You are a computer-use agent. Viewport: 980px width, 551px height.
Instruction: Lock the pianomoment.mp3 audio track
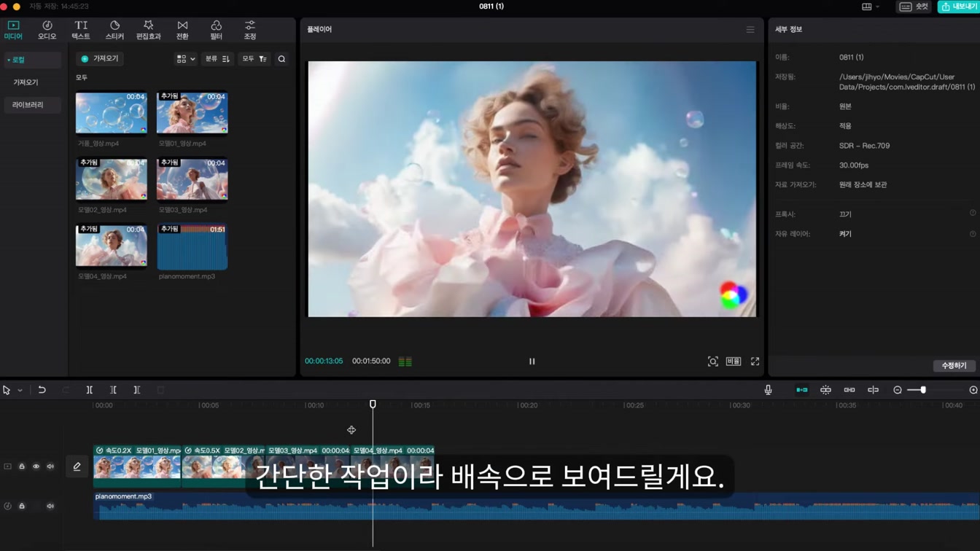coord(22,506)
